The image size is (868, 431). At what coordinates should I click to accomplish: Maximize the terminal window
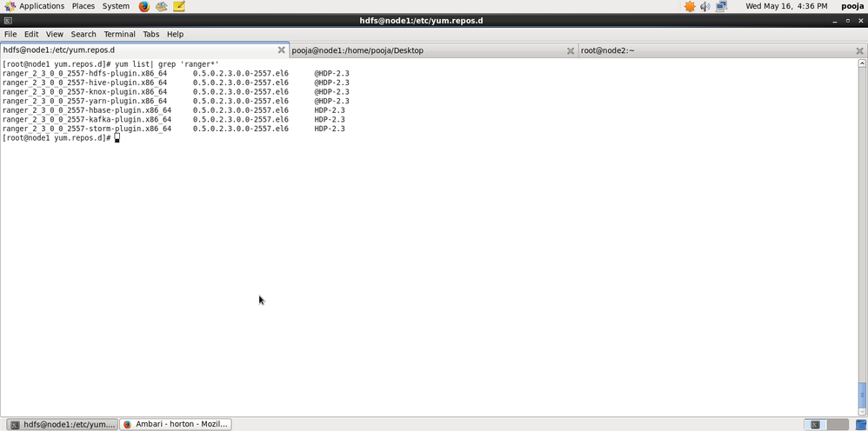(x=847, y=21)
